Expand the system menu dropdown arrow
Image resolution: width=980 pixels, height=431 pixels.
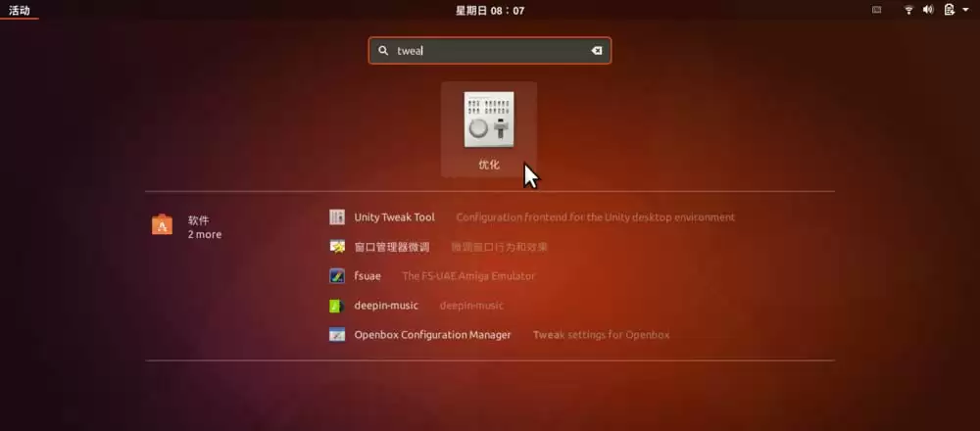pyautogui.click(x=966, y=10)
